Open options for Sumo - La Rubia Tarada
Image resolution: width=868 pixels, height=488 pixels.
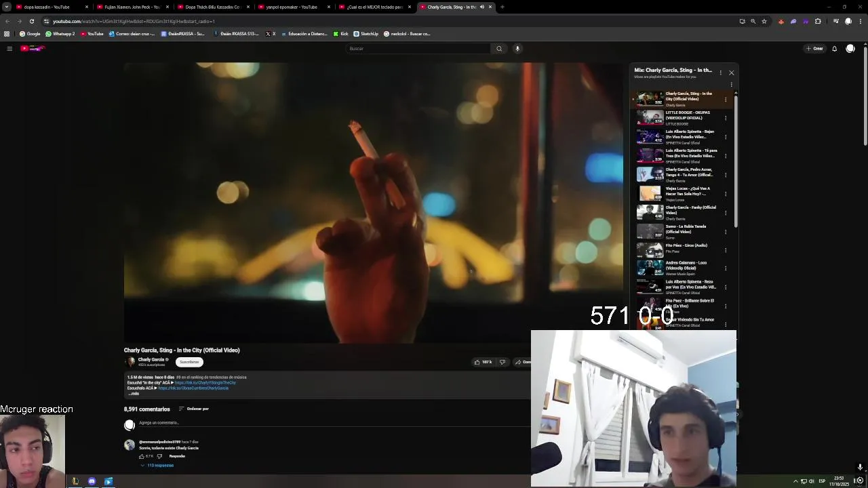(x=726, y=232)
